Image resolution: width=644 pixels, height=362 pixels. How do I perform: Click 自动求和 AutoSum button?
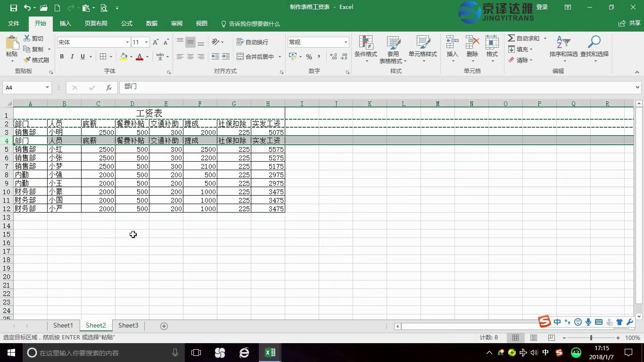click(x=524, y=38)
